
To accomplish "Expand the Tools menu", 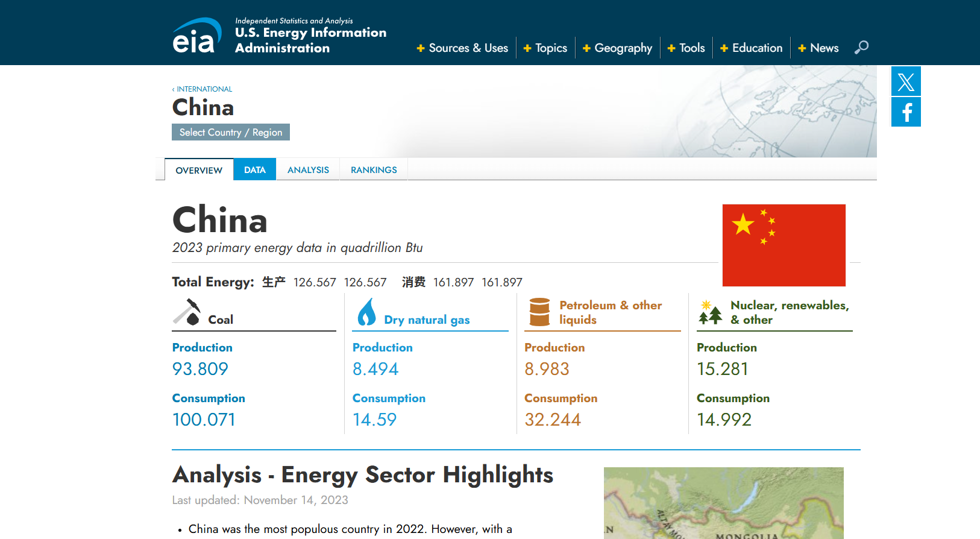I will (x=686, y=48).
